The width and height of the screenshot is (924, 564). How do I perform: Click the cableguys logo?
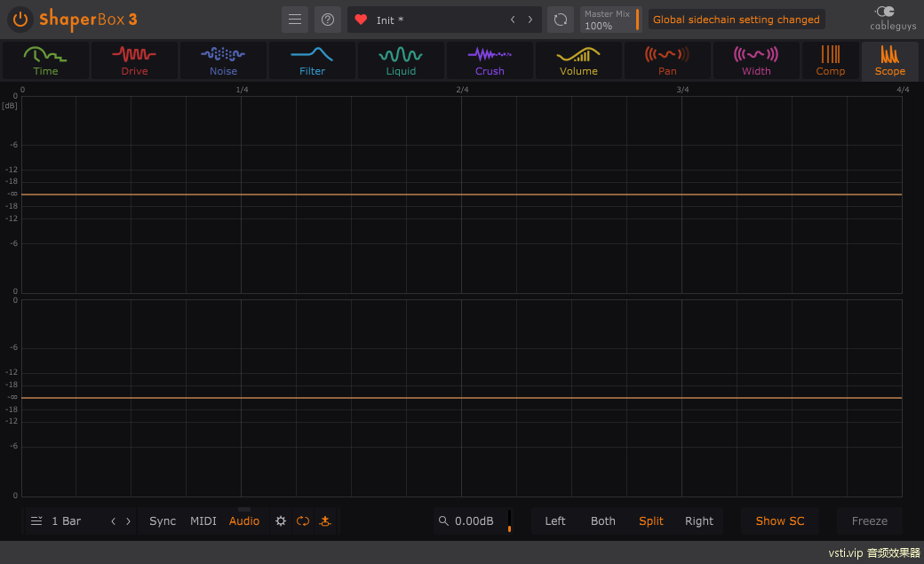893,19
